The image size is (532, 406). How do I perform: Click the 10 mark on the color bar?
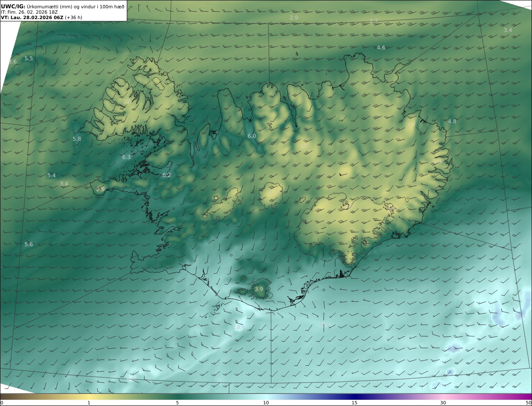266,403
